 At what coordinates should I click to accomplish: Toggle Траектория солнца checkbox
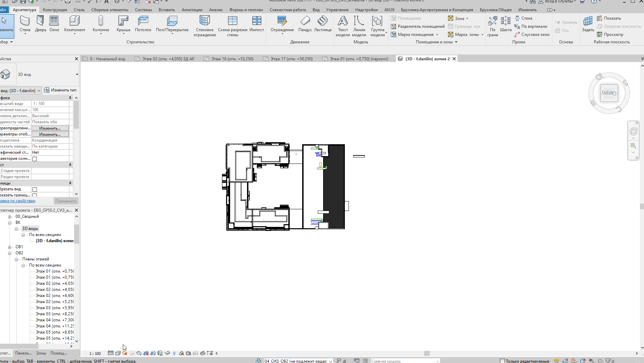coord(35,159)
